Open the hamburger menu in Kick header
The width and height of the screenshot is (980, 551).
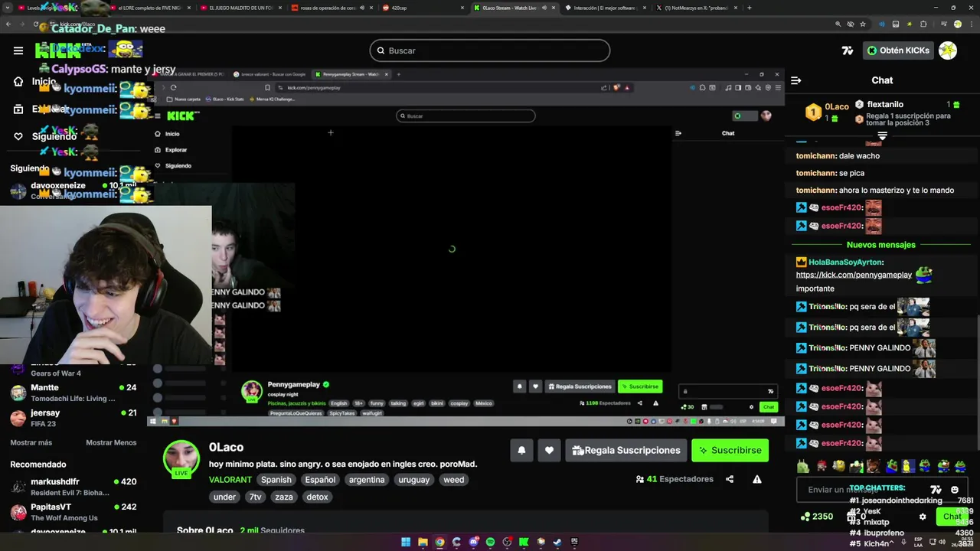[18, 51]
